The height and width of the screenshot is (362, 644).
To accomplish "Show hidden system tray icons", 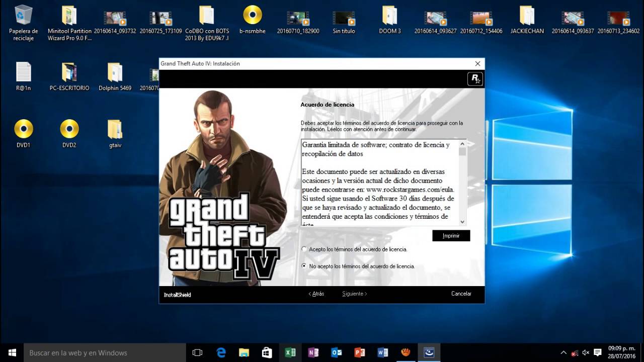I will (563, 352).
